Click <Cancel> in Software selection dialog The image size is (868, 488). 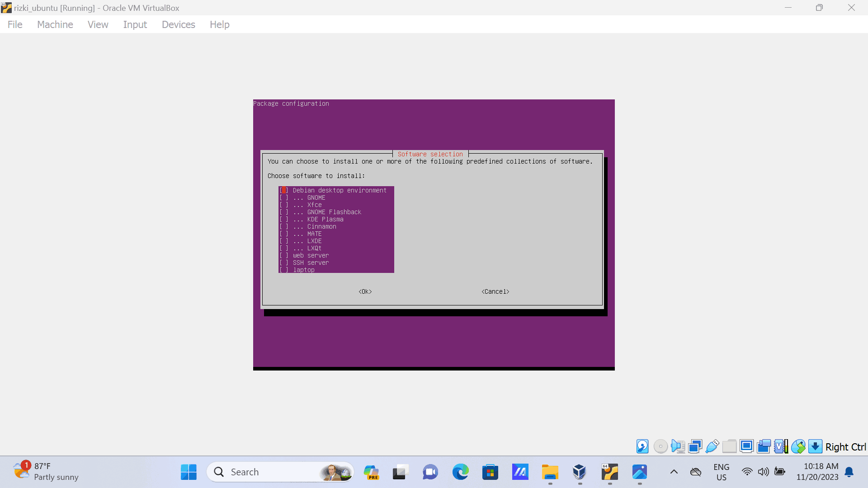495,291
